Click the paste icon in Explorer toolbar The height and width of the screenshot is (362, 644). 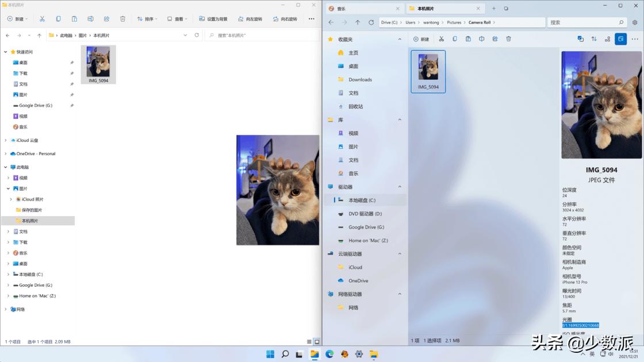74,18
